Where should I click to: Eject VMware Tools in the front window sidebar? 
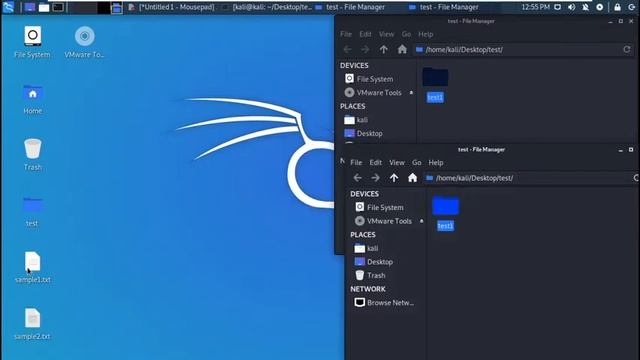(x=422, y=221)
